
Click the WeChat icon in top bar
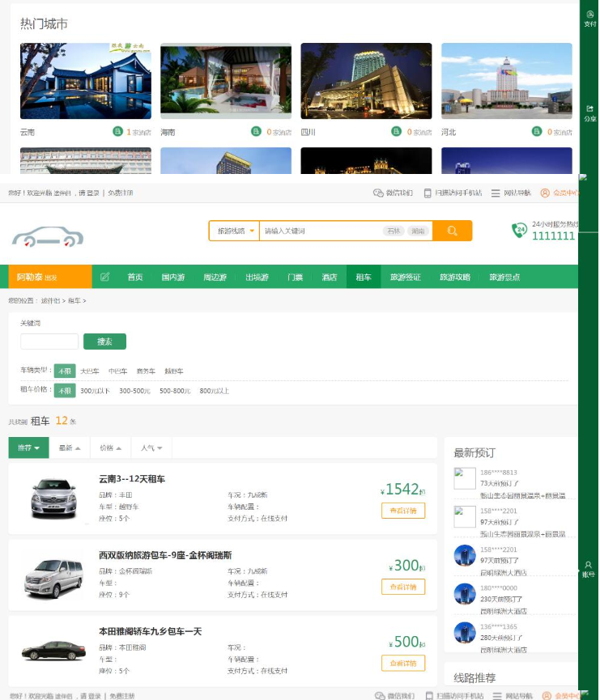coord(378,193)
